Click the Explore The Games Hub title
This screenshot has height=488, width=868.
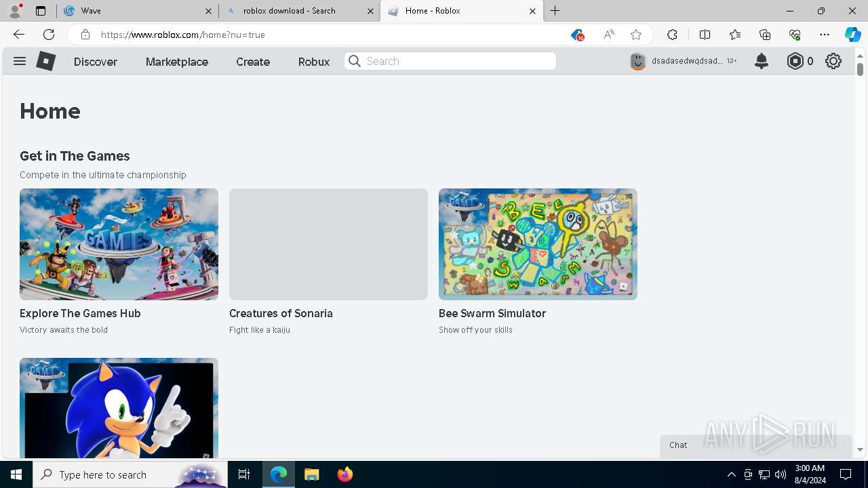(x=80, y=313)
